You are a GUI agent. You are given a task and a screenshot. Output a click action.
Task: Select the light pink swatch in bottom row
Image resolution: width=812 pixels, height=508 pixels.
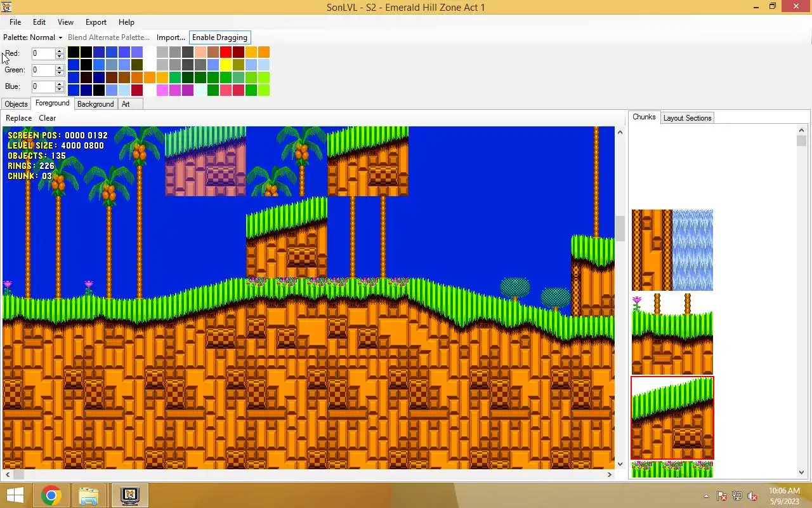tap(162, 90)
